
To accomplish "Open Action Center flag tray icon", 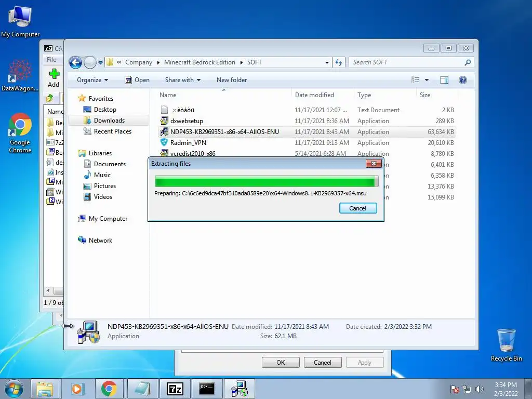I will 455,389.
